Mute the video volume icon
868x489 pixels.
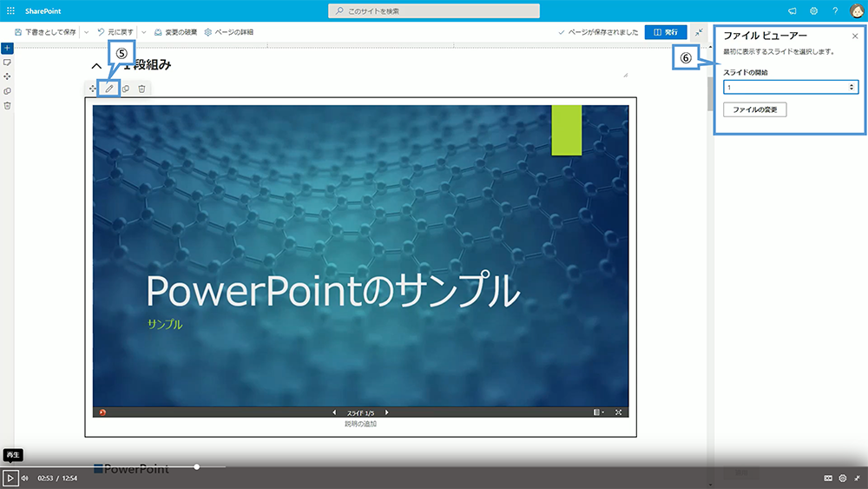click(25, 478)
